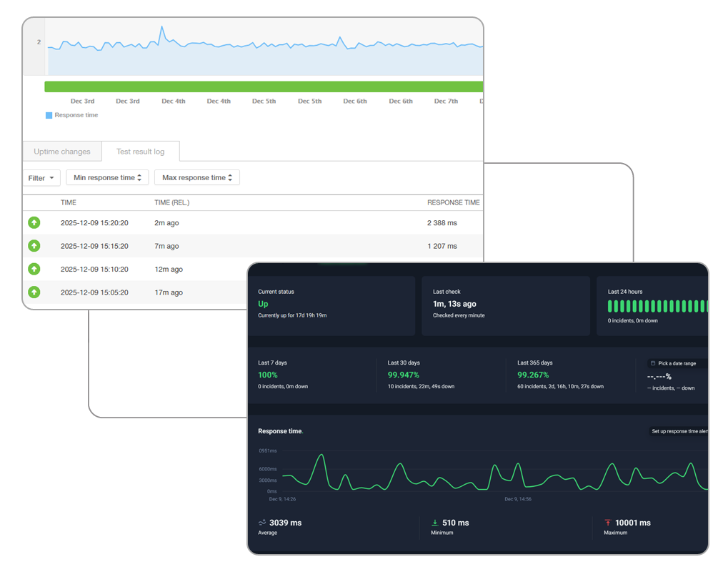Click the average response time icon
This screenshot has height=572, width=728.
tap(262, 522)
